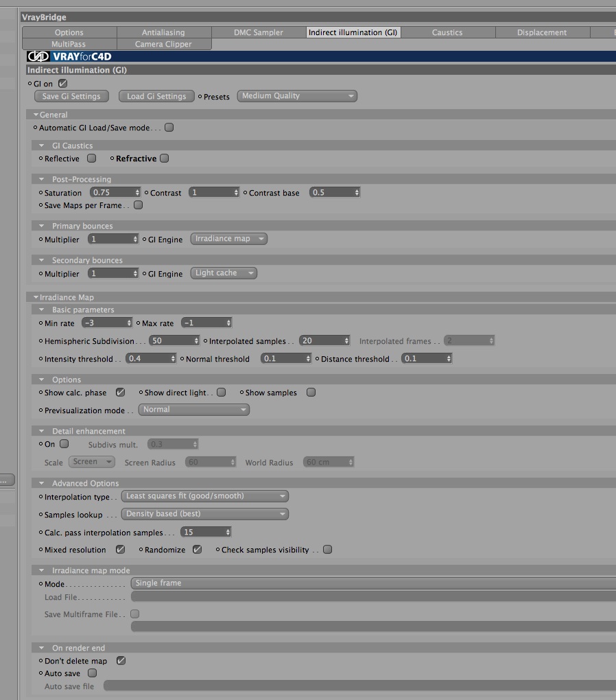Open Samples lookup dropdown

205,514
